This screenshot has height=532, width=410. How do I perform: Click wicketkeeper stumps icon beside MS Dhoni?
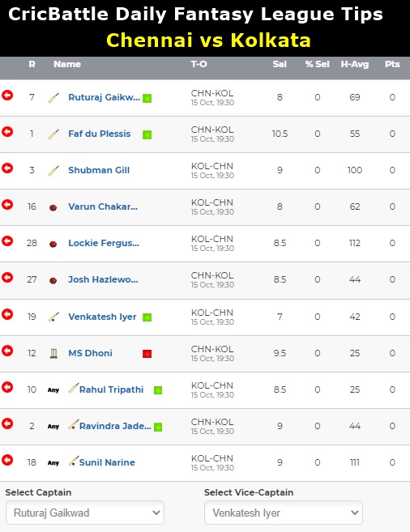[53, 354]
